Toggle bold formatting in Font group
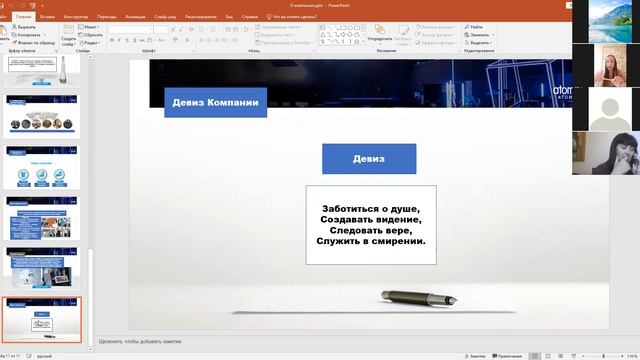Viewport: 640px width, 360px height. click(112, 40)
